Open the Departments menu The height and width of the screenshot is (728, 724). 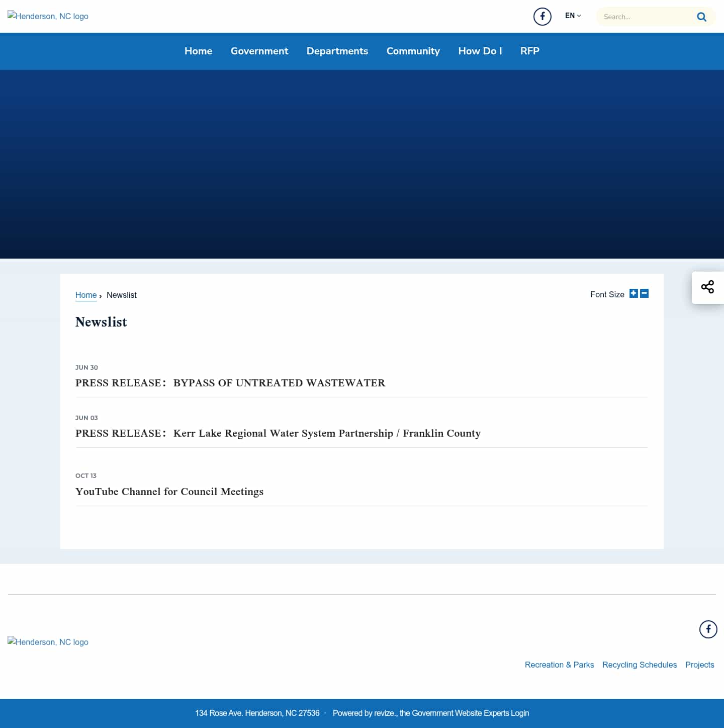point(337,51)
